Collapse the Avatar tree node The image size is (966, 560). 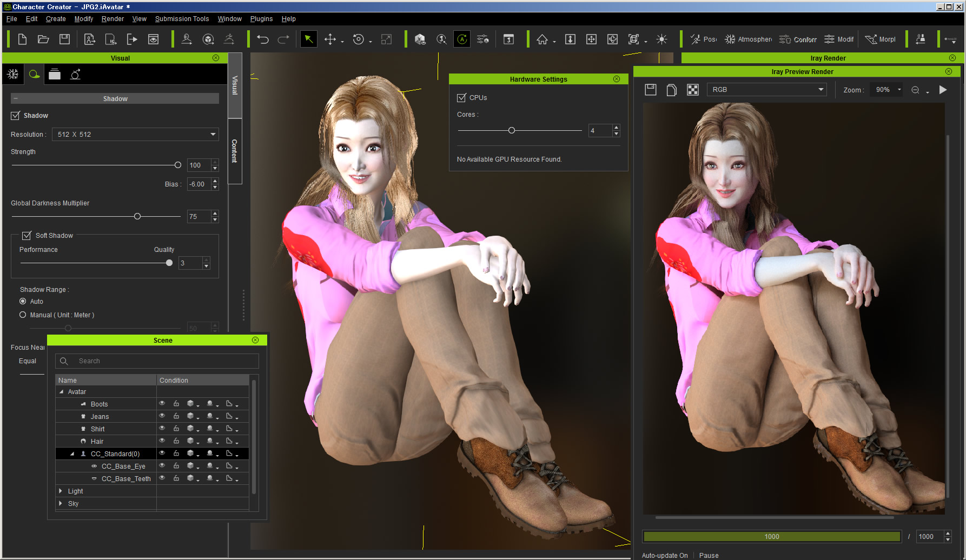pyautogui.click(x=61, y=392)
